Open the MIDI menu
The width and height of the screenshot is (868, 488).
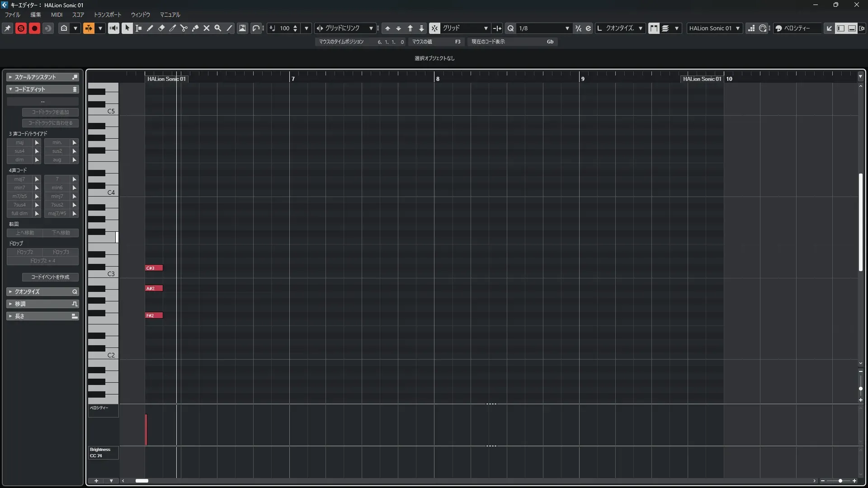point(57,14)
